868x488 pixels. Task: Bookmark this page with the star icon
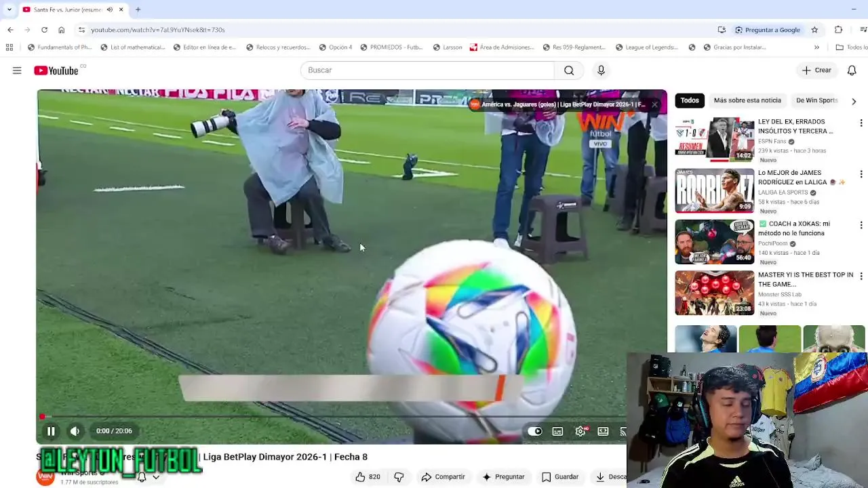[814, 30]
